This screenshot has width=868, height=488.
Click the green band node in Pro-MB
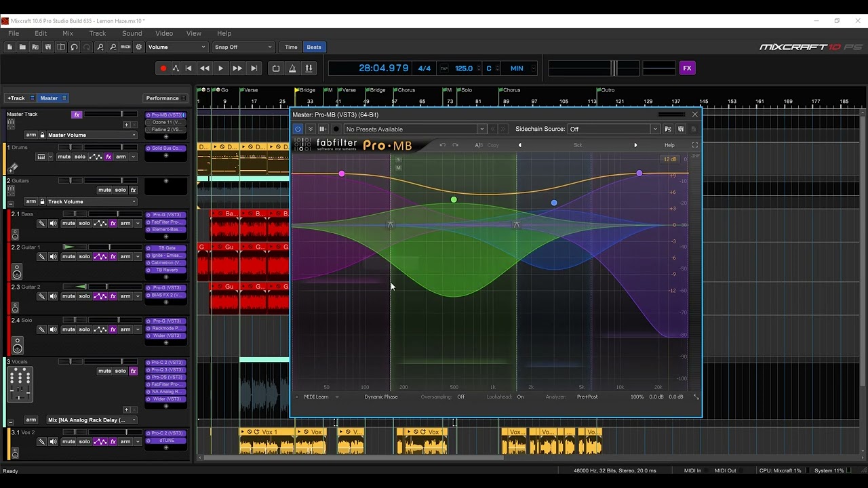pos(454,199)
